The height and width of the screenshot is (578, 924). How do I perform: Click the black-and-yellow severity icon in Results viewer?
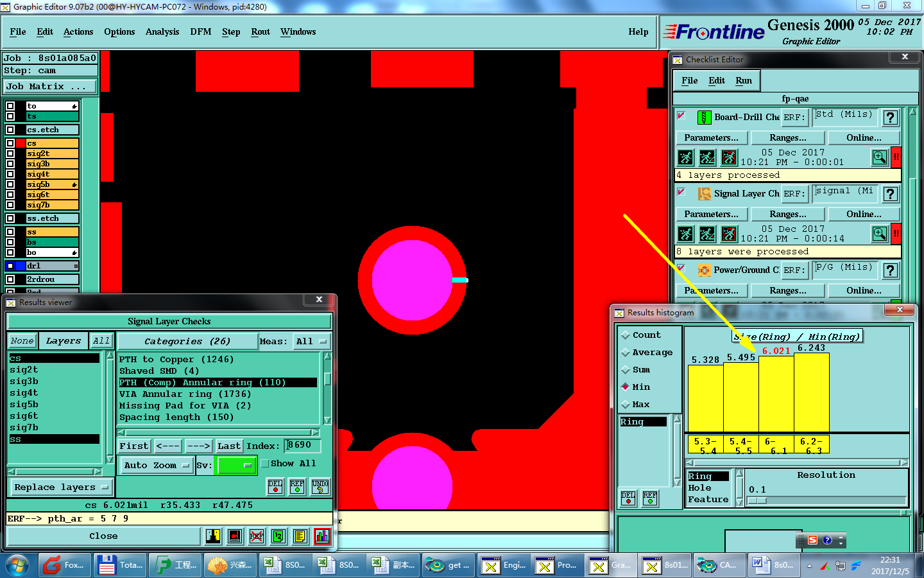coord(213,536)
